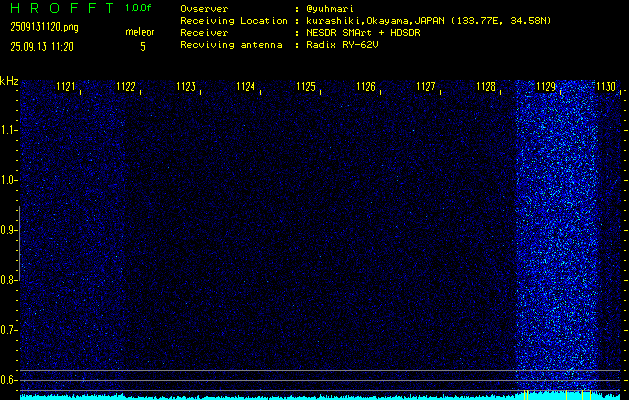This screenshot has width=629, height=400.
Task: Click the HROFFT title text
Action: (x=62, y=8)
